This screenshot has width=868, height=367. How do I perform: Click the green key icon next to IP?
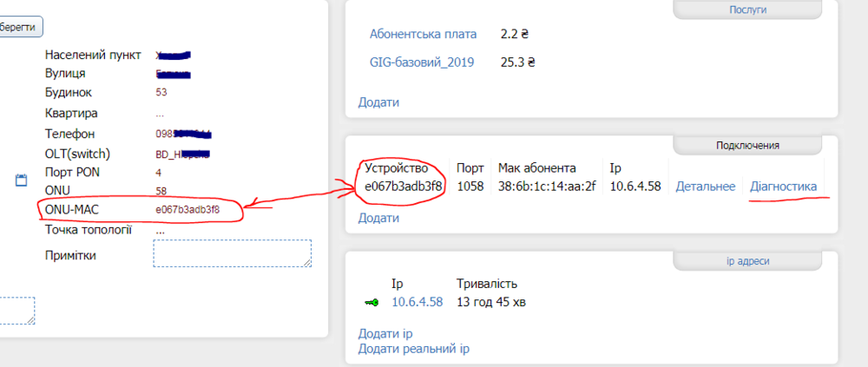tap(372, 303)
